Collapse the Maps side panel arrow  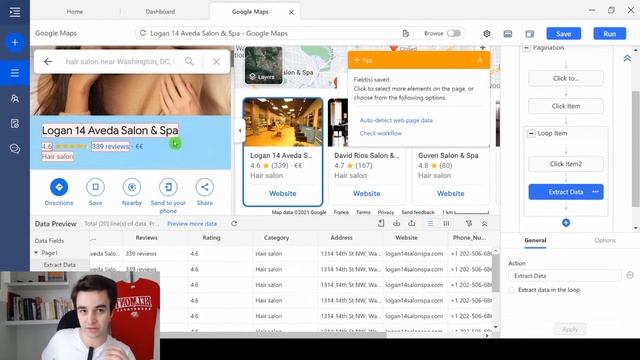(240, 131)
